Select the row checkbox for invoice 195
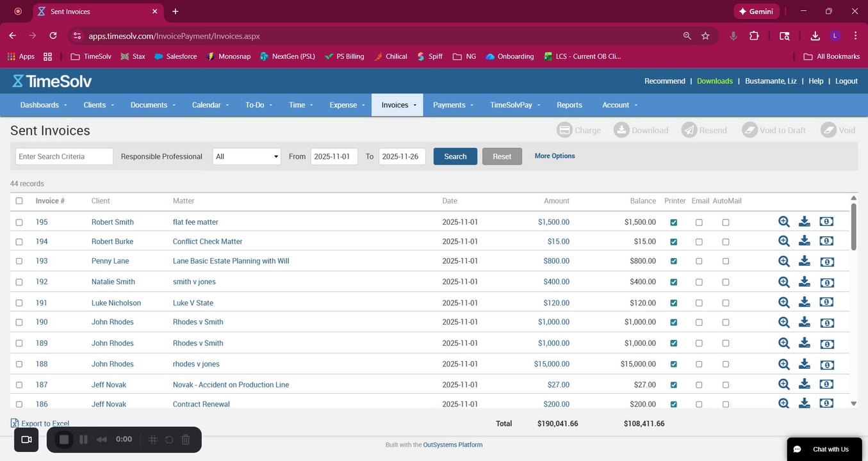 pyautogui.click(x=19, y=222)
